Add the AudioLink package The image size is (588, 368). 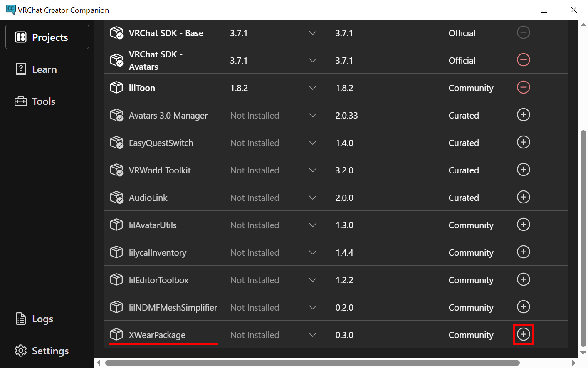pos(523,197)
